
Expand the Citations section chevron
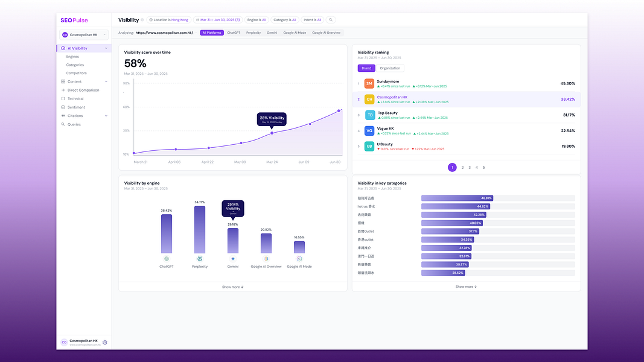(106, 116)
